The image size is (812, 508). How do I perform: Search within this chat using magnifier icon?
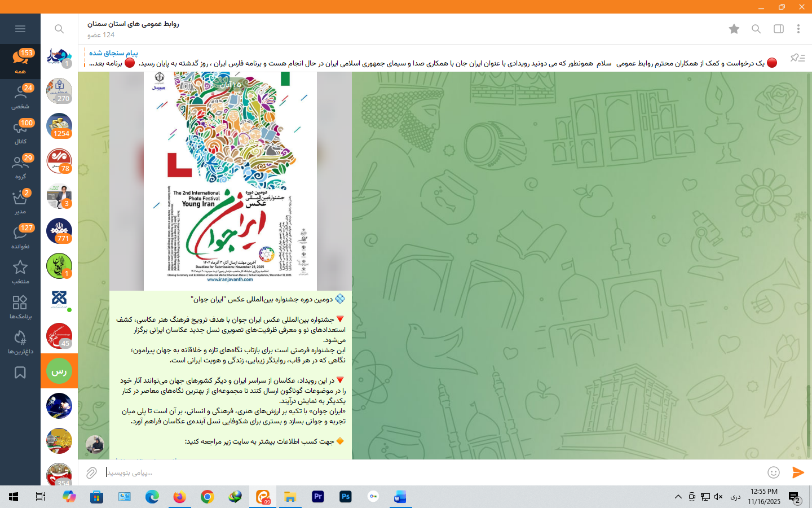[756, 29]
